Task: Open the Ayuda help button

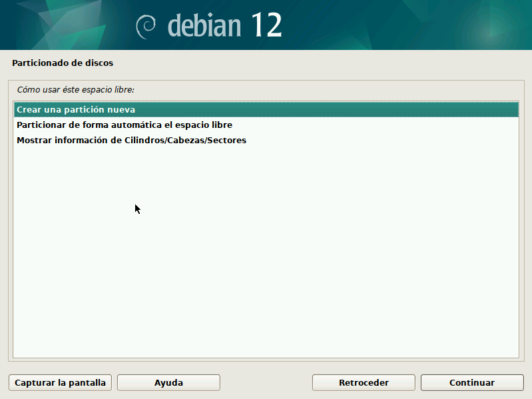Action: 168,382
